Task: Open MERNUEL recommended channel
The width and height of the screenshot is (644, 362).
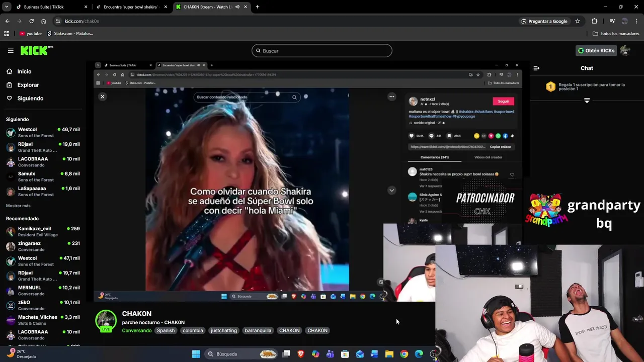Action: [x=43, y=291]
